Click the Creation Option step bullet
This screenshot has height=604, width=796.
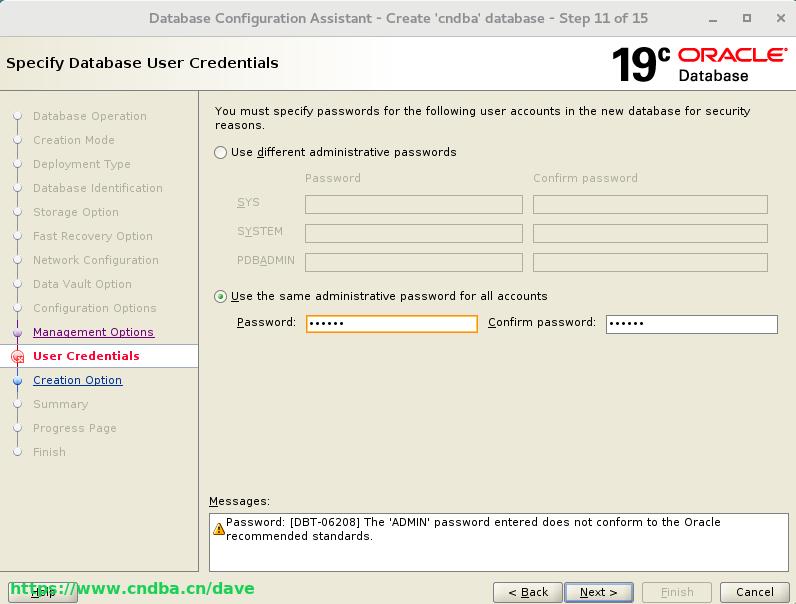coord(18,381)
